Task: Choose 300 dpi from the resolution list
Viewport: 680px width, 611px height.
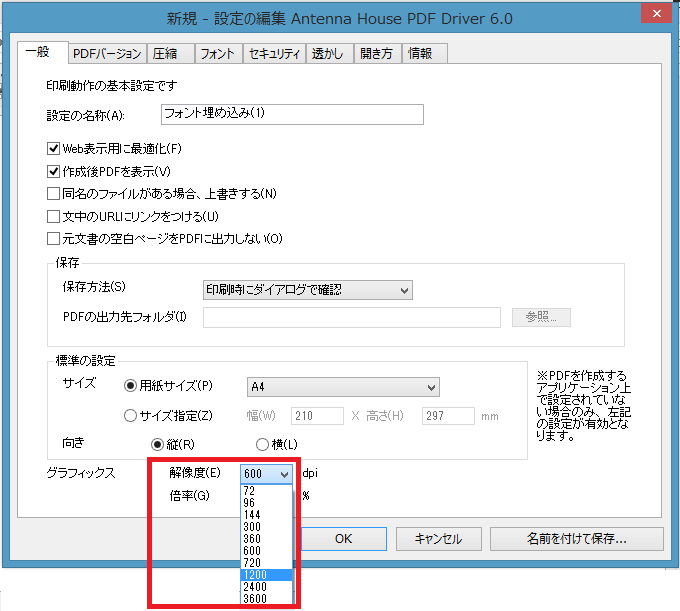Action: pos(266,527)
